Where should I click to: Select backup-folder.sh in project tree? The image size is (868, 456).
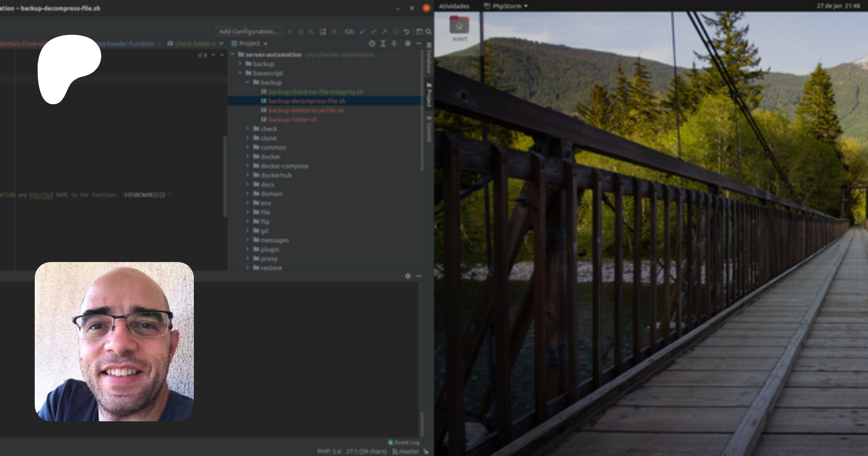(292, 120)
